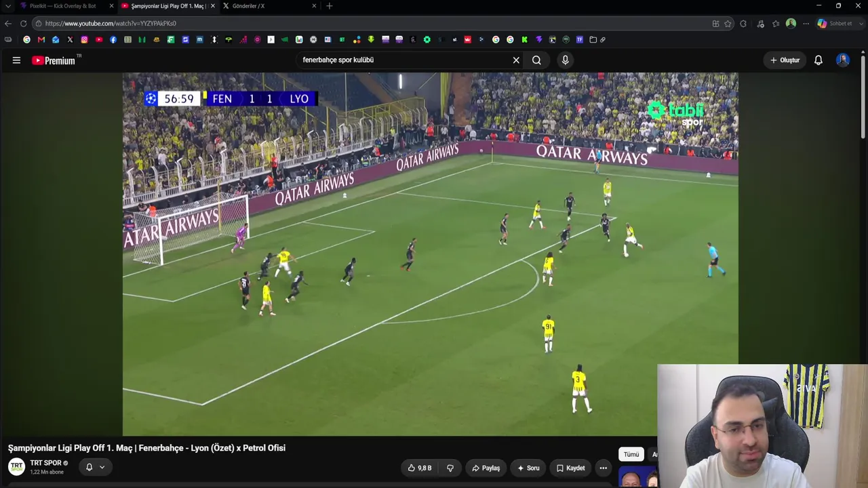Screen dimensions: 868x488
Task: Open the TRT SPOR channel name link
Action: pos(45,464)
